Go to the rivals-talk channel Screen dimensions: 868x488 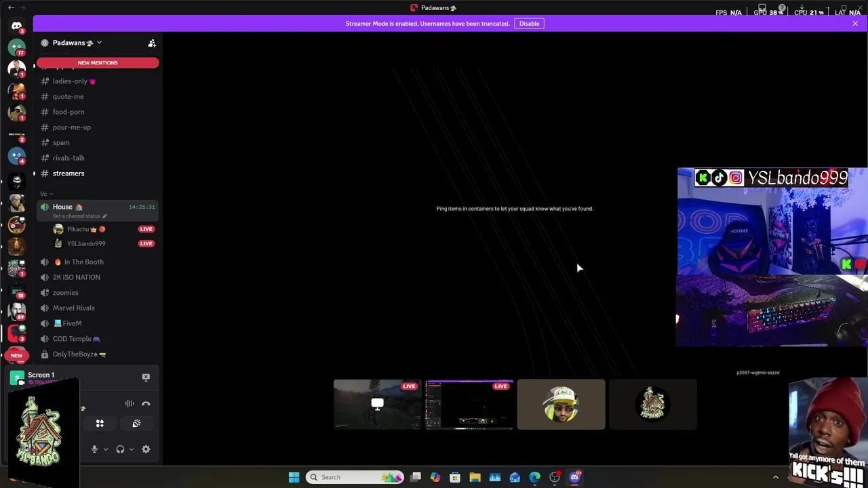(98, 158)
